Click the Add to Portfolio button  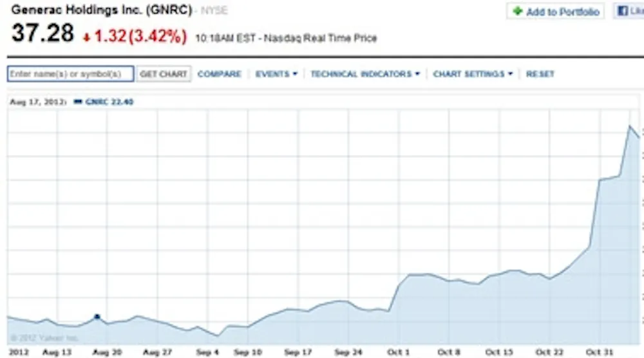coord(555,12)
